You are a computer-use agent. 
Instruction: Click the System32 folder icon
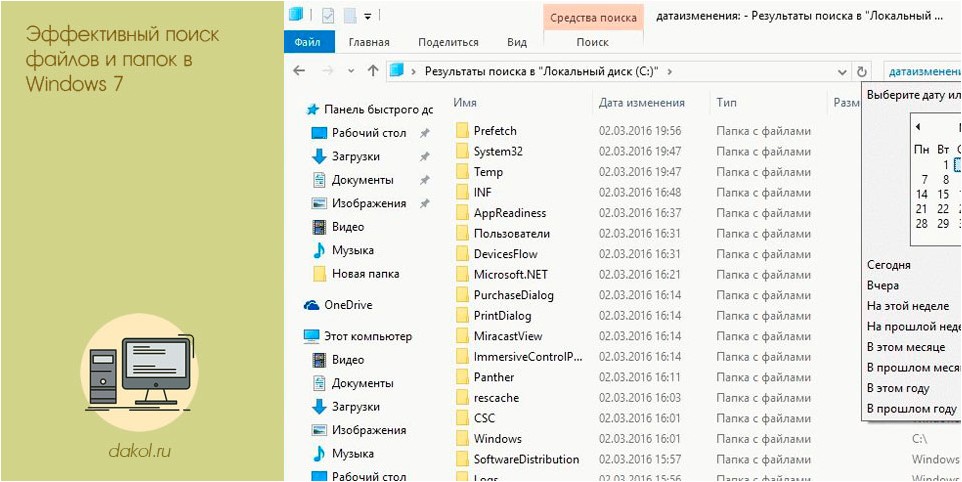coord(462,151)
